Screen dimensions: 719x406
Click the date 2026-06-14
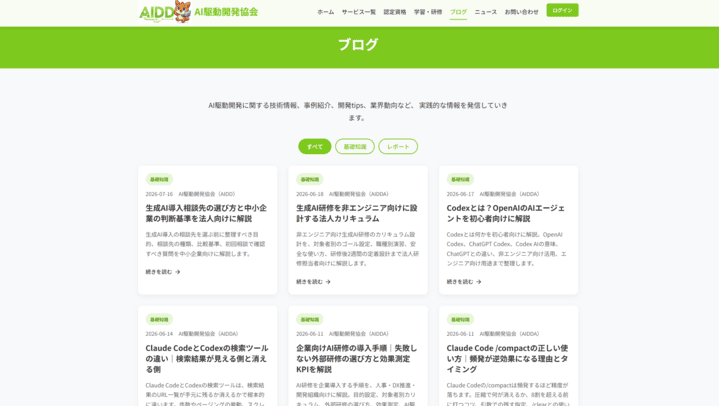(159, 334)
